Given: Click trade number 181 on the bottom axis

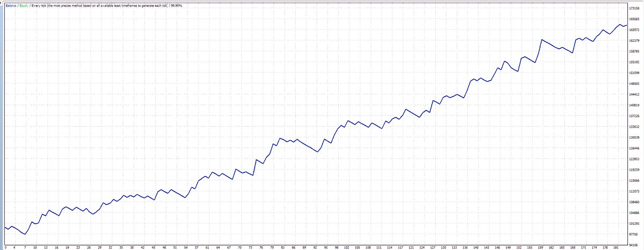Looking at the screenshot, I should [x=617, y=248].
